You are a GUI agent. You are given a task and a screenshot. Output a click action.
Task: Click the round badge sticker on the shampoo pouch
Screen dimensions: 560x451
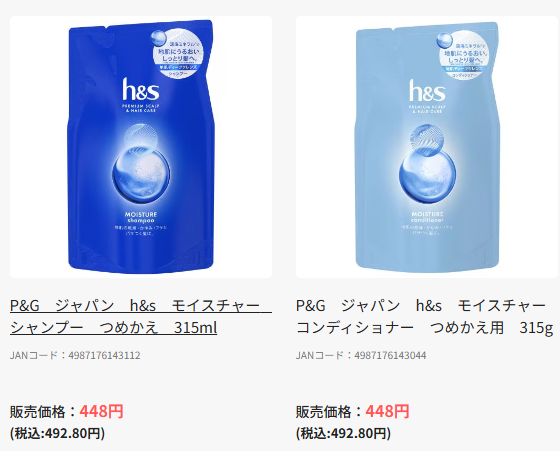pyautogui.click(x=177, y=54)
